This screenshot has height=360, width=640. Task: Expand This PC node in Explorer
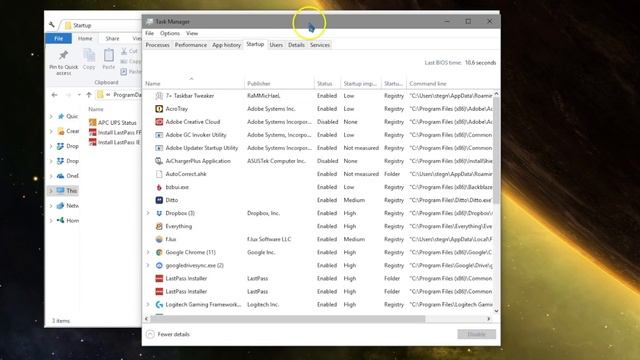coord(51,191)
